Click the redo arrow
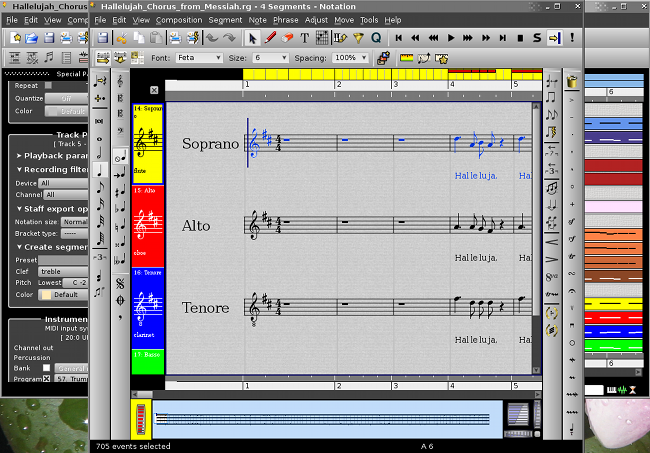Viewport: 650px width, 453px height. click(229, 38)
